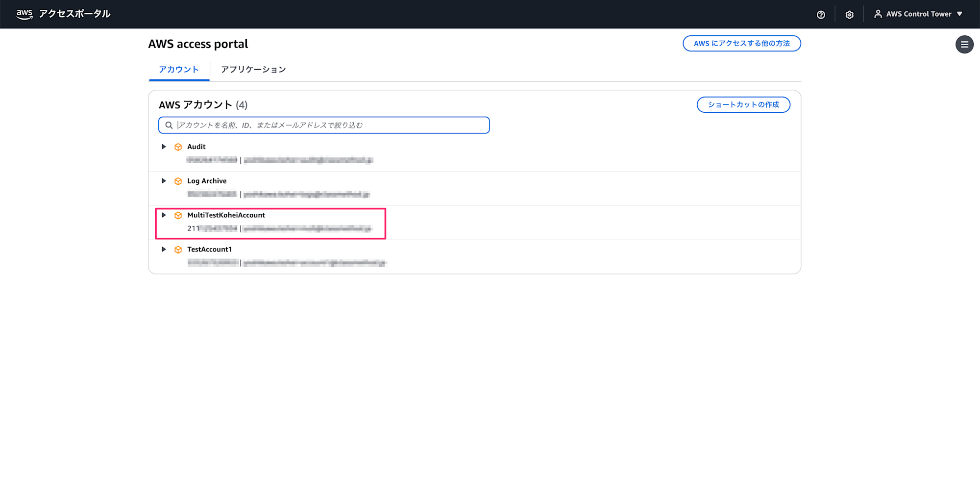Click the アクセスポータル header title
This screenshot has height=478, width=980.
tap(74, 14)
